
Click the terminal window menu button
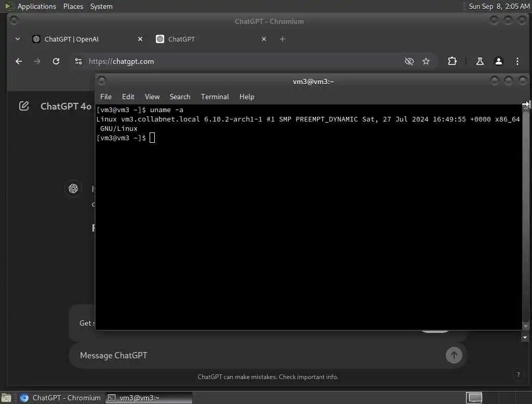click(102, 80)
